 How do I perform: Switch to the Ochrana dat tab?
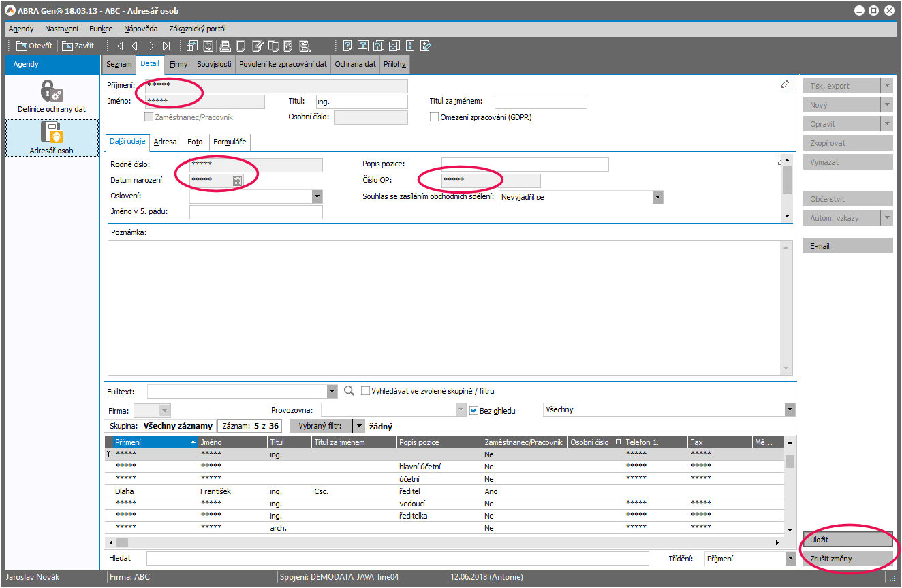[355, 64]
